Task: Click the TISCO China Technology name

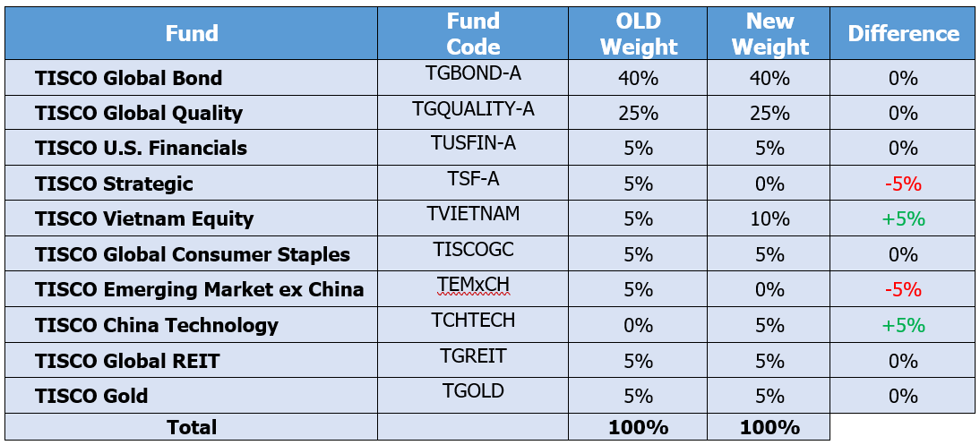Action: pyautogui.click(x=156, y=325)
